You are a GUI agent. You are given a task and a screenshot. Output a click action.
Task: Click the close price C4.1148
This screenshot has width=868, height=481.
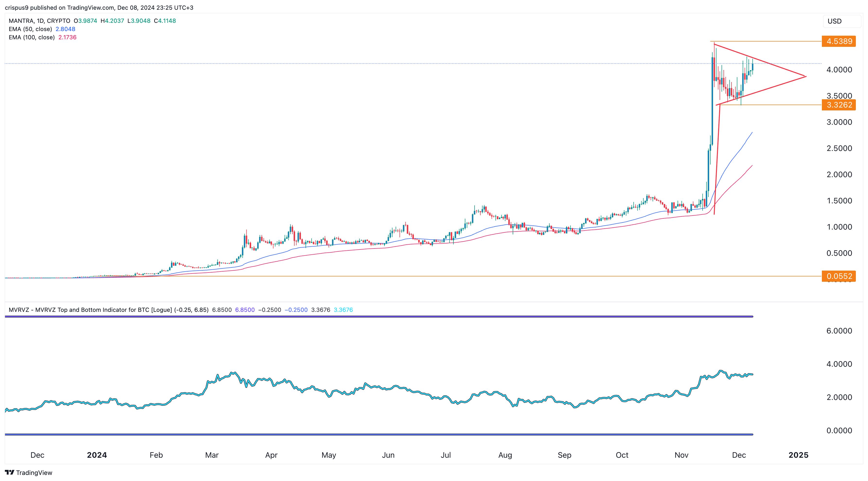[x=165, y=21]
